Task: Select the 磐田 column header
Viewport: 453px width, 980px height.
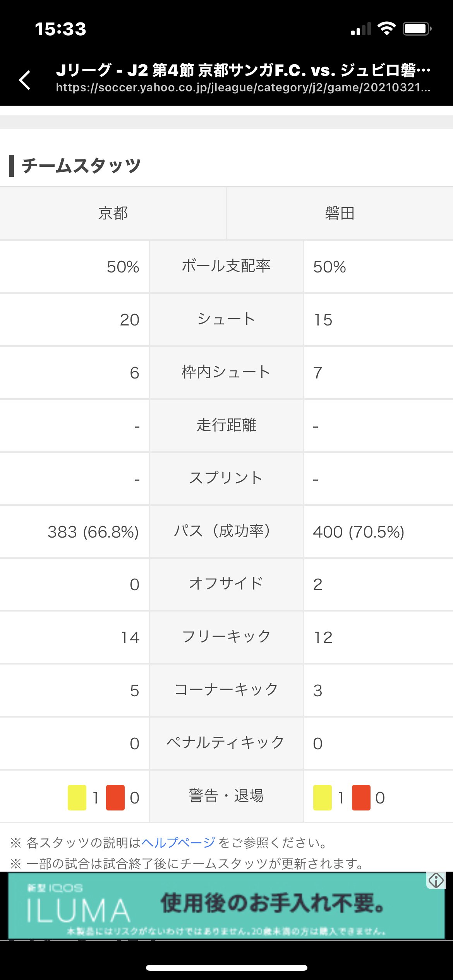Action: pyautogui.click(x=340, y=213)
